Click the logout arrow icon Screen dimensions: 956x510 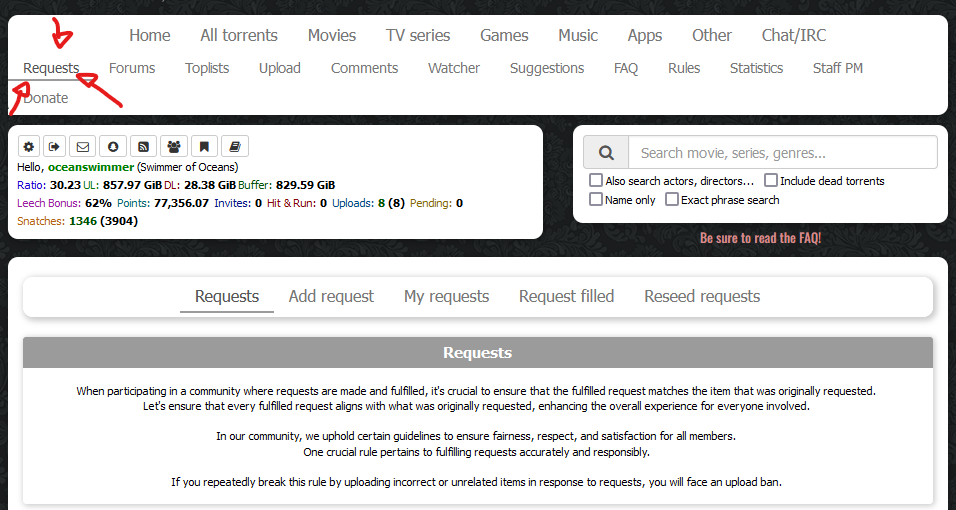pos(55,146)
